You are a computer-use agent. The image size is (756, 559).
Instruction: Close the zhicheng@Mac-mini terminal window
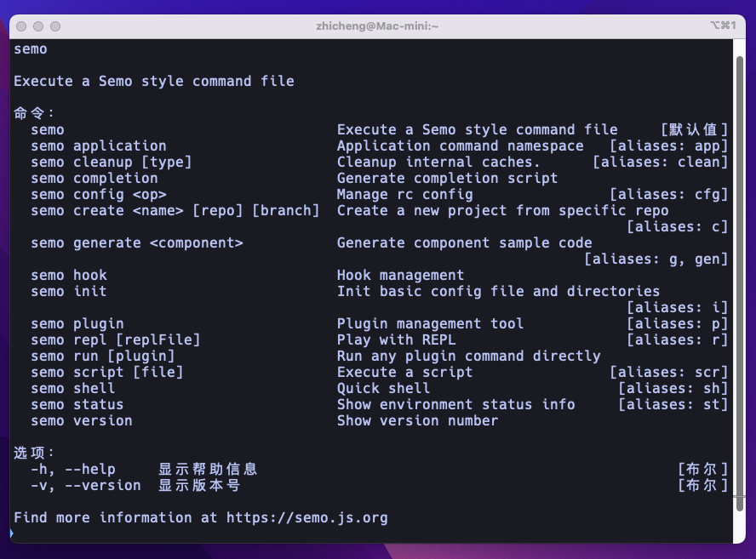pyautogui.click(x=21, y=26)
